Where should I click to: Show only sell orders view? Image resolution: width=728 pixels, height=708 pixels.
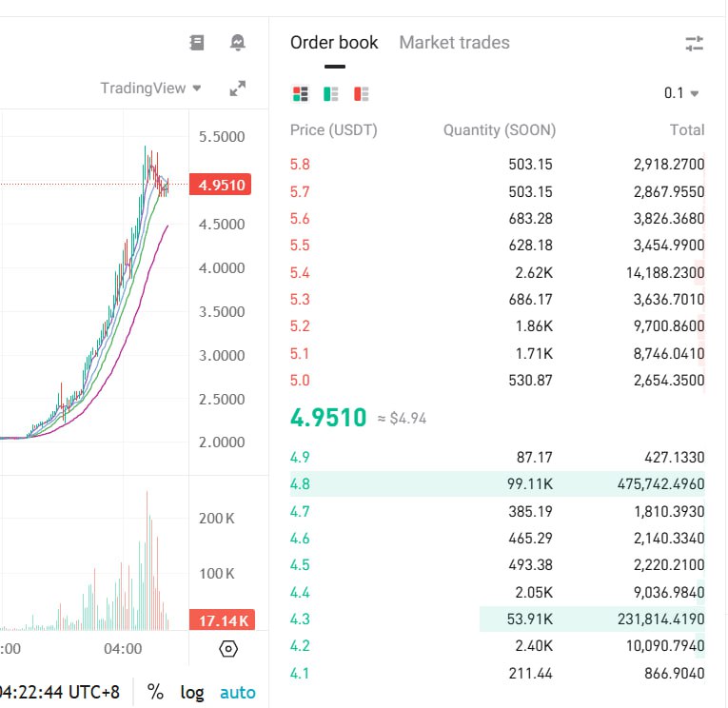pyautogui.click(x=362, y=93)
